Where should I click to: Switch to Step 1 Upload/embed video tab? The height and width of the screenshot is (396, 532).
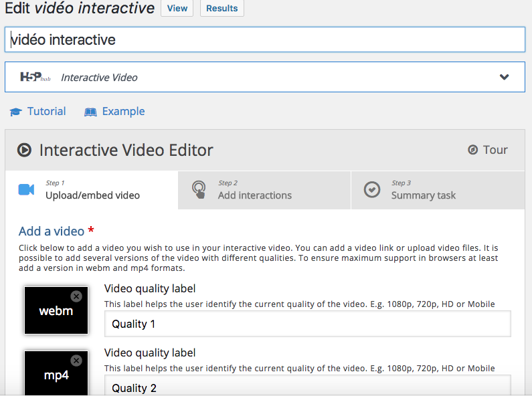(92, 190)
